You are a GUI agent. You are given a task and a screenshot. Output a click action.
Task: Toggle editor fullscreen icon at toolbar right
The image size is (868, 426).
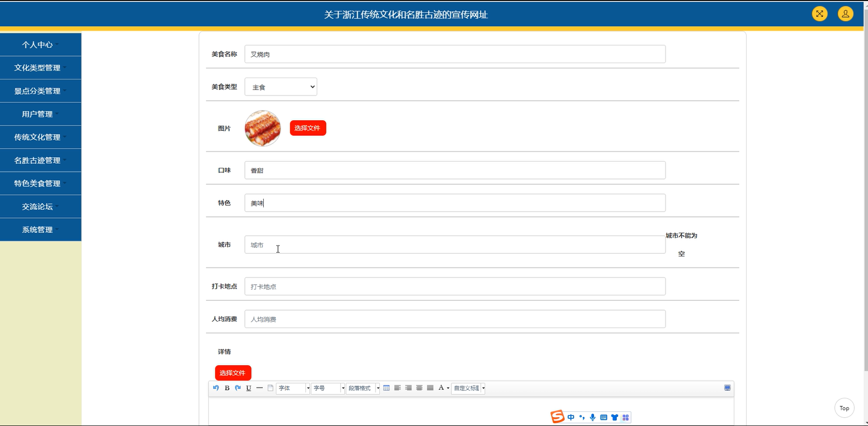(x=727, y=388)
